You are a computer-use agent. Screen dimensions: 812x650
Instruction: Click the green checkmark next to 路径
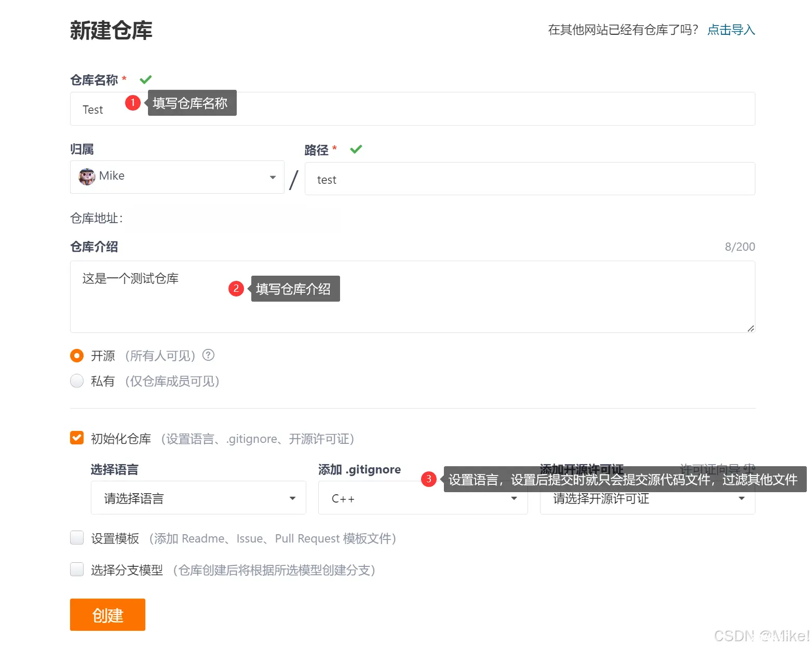coord(356,150)
